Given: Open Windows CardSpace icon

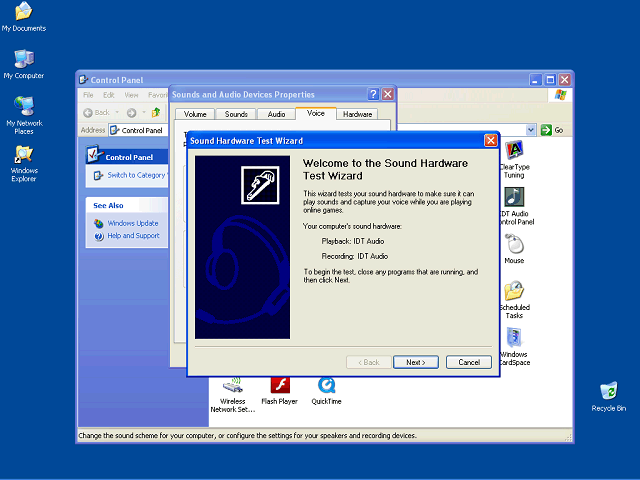Looking at the screenshot, I should [514, 347].
